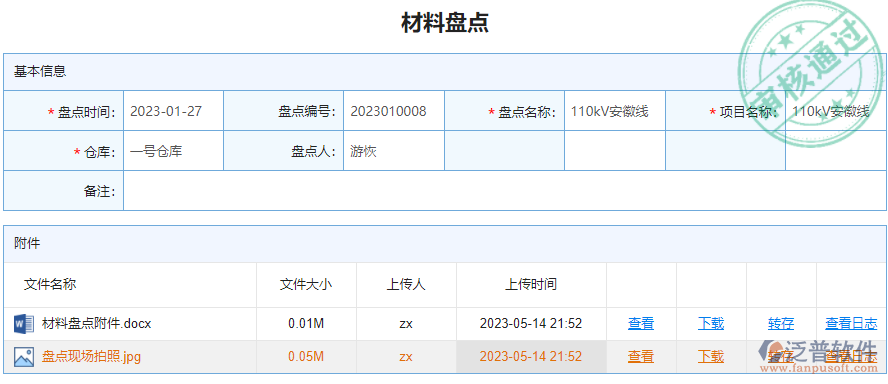The image size is (888, 384).
Task: Click uploader zx in the jpg row
Action: (x=406, y=357)
